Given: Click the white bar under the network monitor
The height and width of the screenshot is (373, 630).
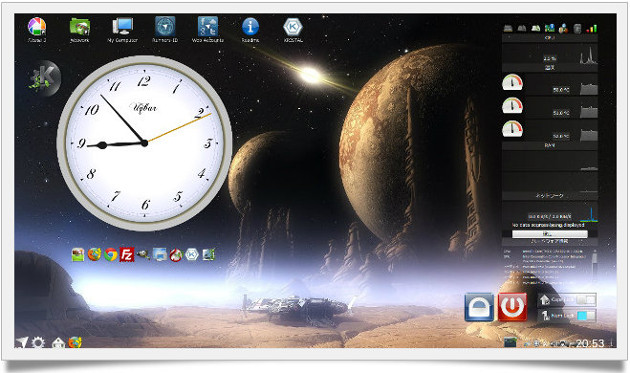Looking at the screenshot, I should coord(550,234).
